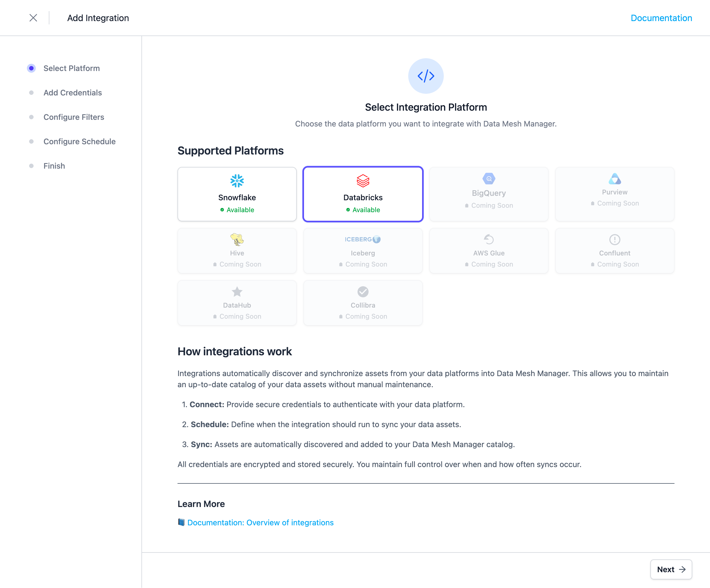The width and height of the screenshot is (710, 588).
Task: Click the Purview platform icon
Action: (x=615, y=179)
